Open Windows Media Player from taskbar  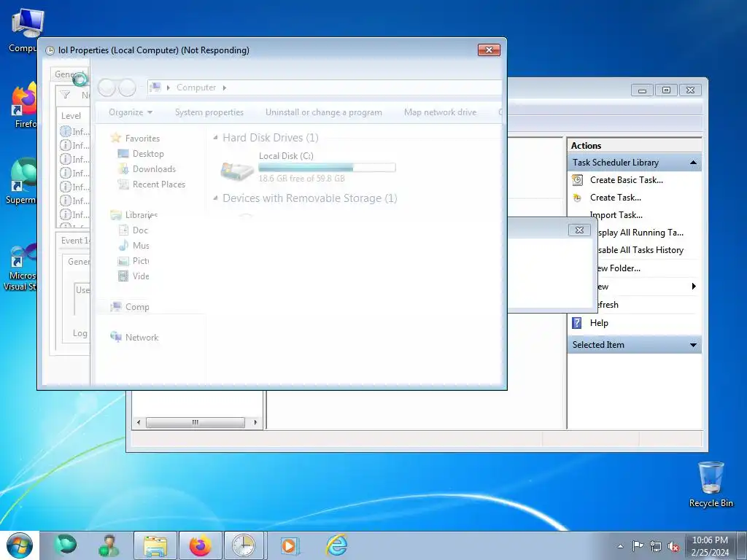click(x=290, y=545)
